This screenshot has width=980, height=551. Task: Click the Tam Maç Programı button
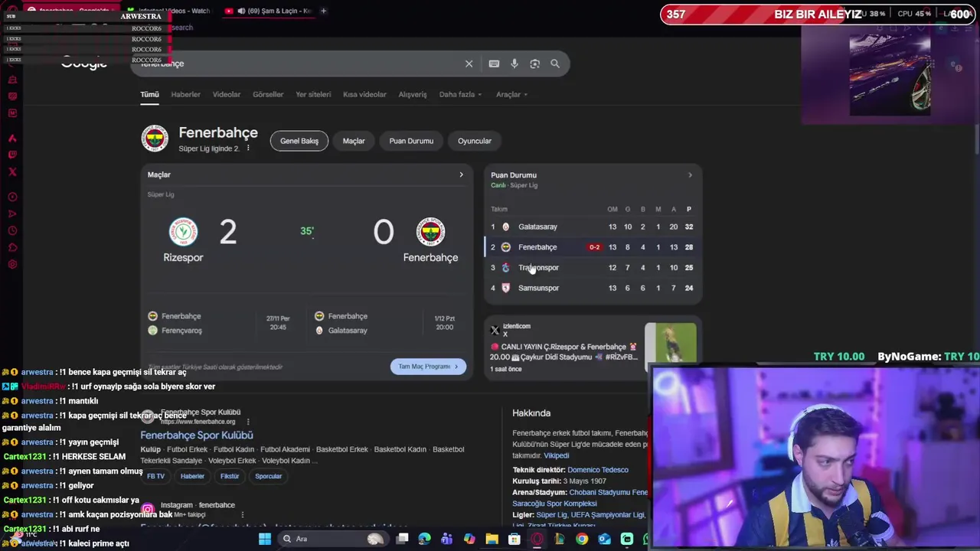[x=428, y=367]
